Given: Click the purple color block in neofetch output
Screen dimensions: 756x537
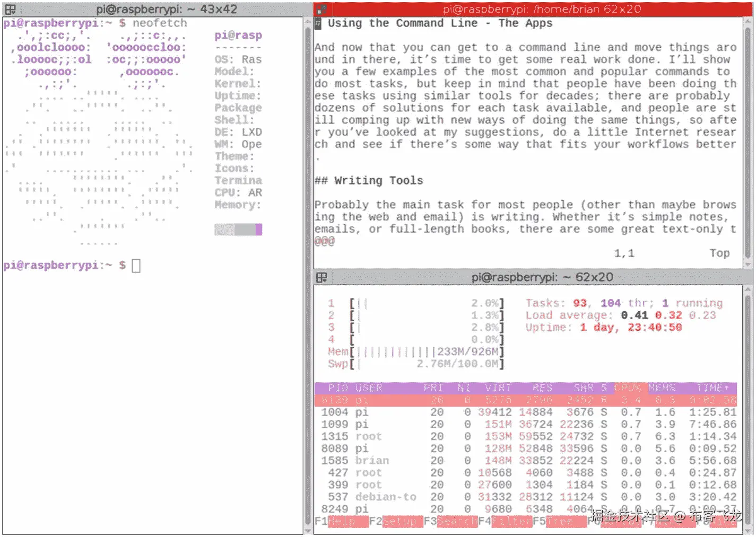Looking at the screenshot, I should pos(258,229).
